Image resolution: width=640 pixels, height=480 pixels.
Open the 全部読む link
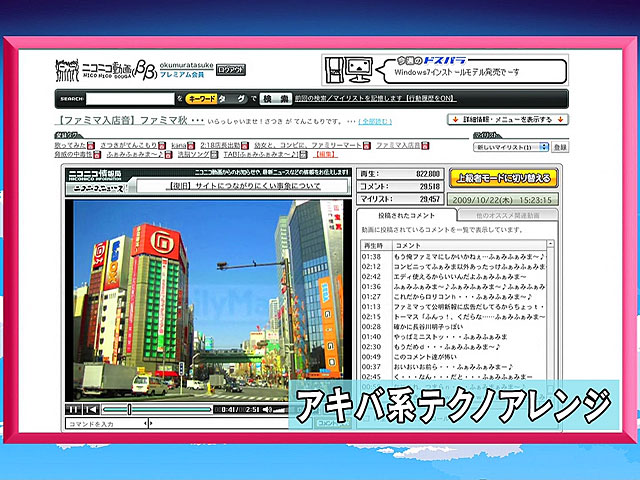375,122
